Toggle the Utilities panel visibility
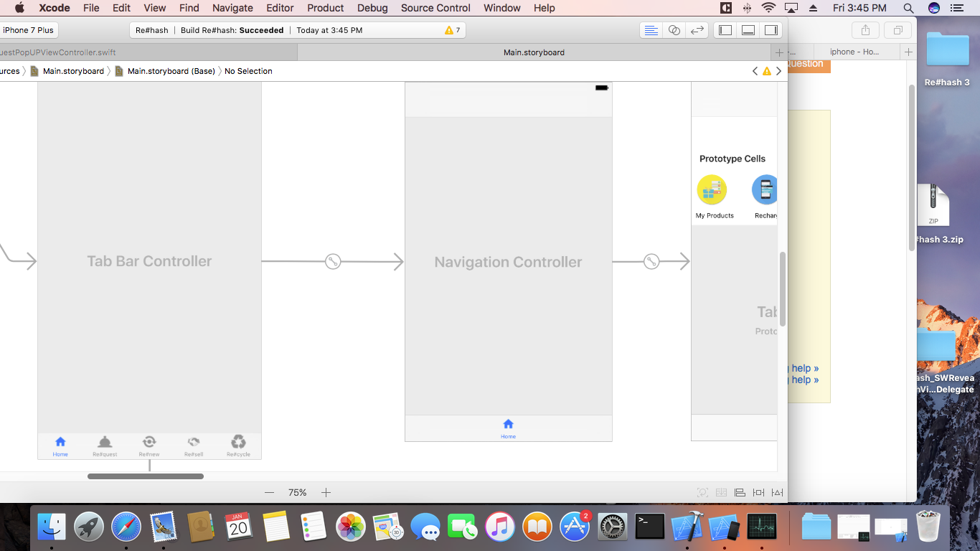980x551 pixels. tap(771, 30)
